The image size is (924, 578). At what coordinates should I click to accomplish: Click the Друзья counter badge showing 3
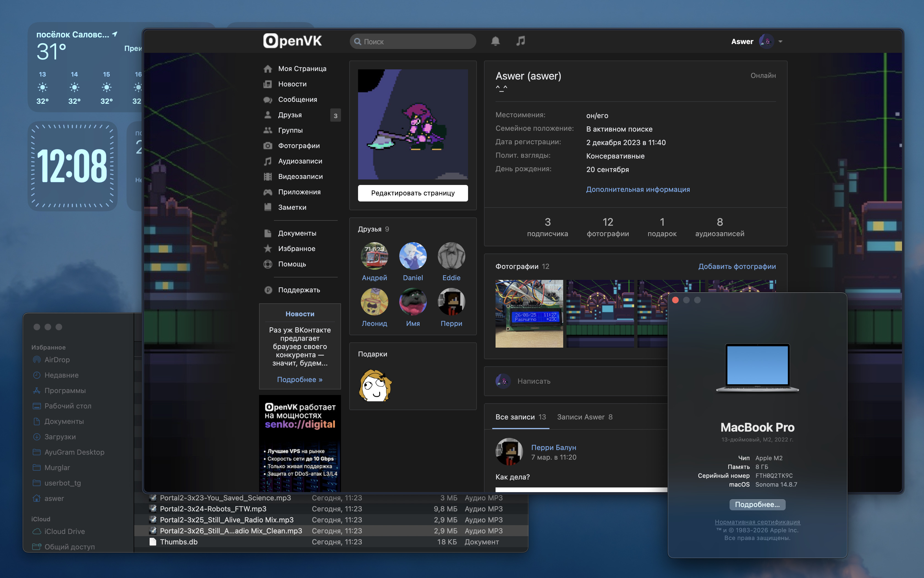(335, 115)
